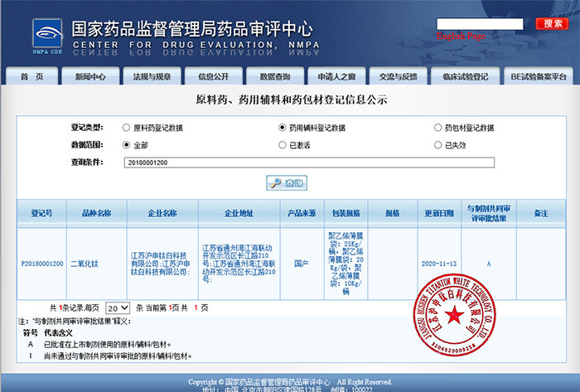
Task: Click the red company seal stamp
Action: pos(454,316)
